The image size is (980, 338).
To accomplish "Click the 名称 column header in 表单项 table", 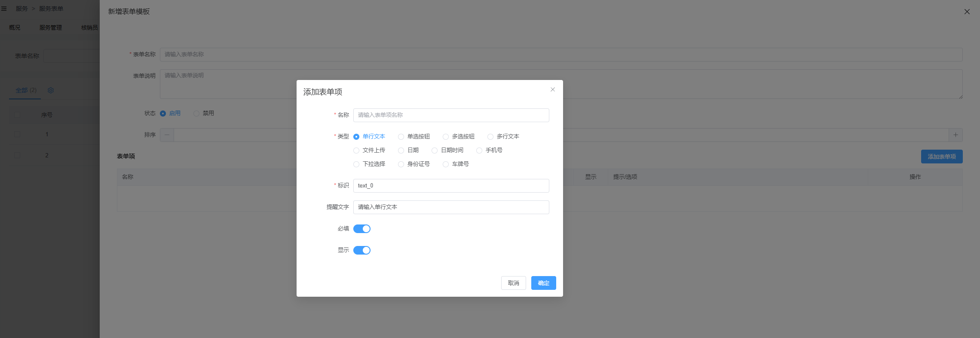I will [x=128, y=177].
